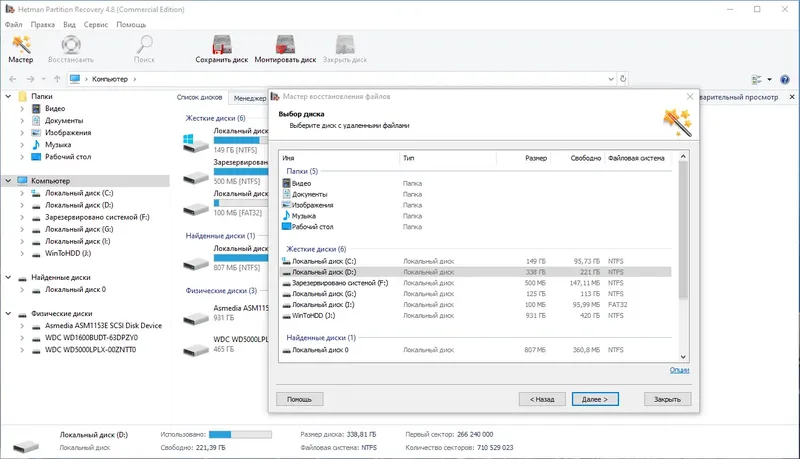The height and width of the screenshot is (459, 800).
Task: Select Зарезервировано системой (F:) row in wizard
Action: pyautogui.click(x=476, y=283)
